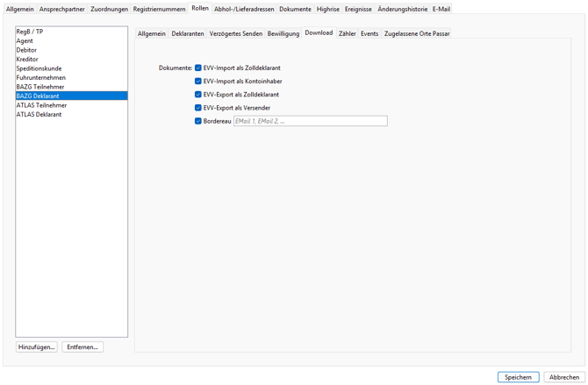Open the Registriernummern tab
Viewport: 588px width, 385px height.
(x=159, y=9)
